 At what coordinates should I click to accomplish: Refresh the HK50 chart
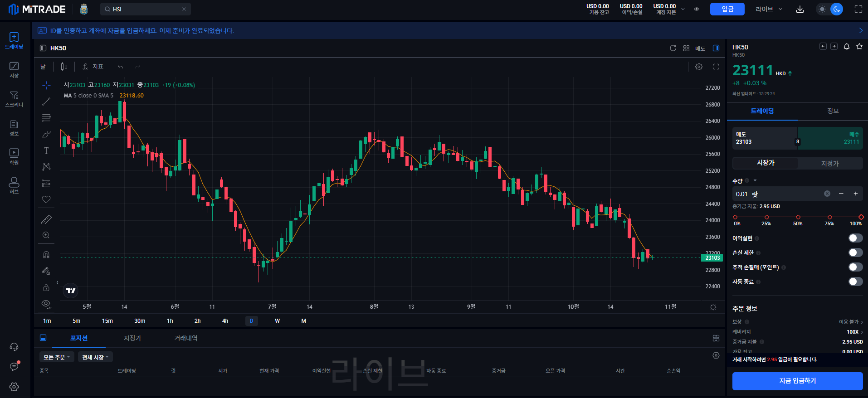[x=673, y=48]
